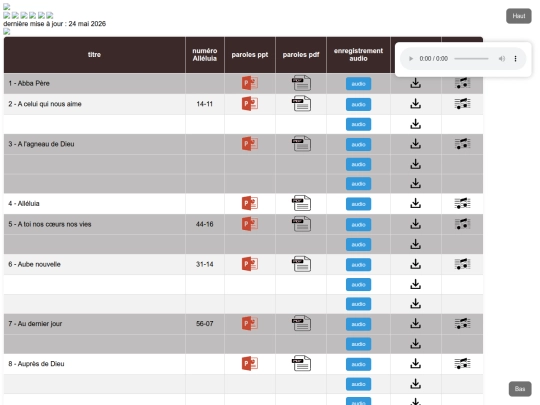Download audio for Auprès de Dieu

click(x=416, y=364)
